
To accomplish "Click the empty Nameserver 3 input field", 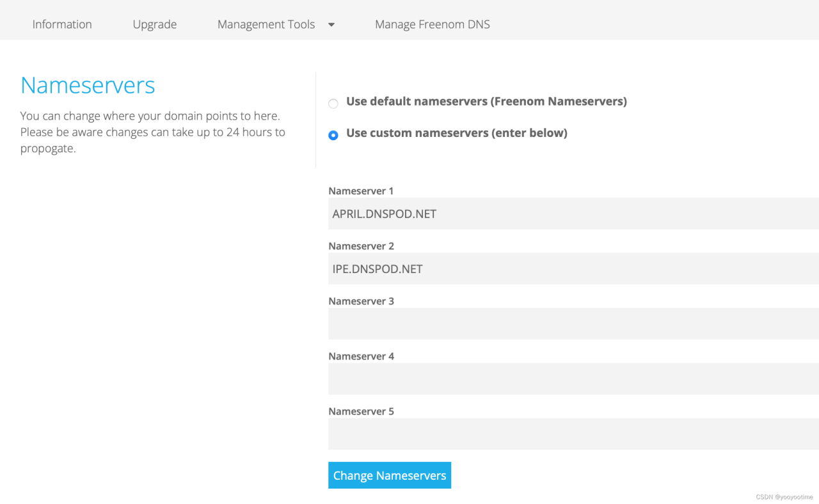I will pyautogui.click(x=573, y=324).
